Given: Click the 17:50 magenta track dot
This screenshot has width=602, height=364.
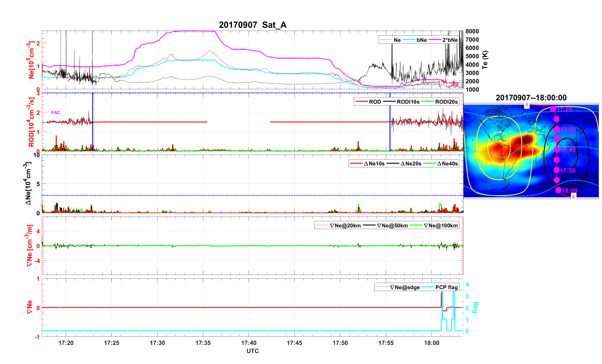Looking at the screenshot, I should coord(557,170).
